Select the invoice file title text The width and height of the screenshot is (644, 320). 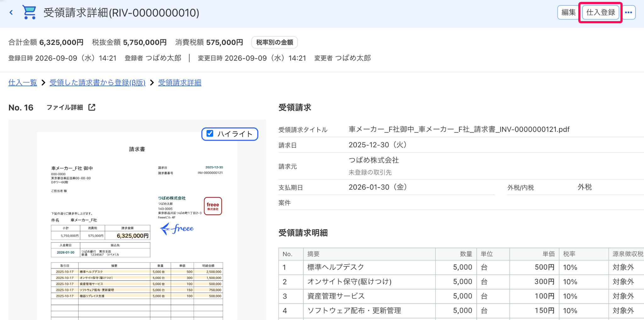point(459,129)
